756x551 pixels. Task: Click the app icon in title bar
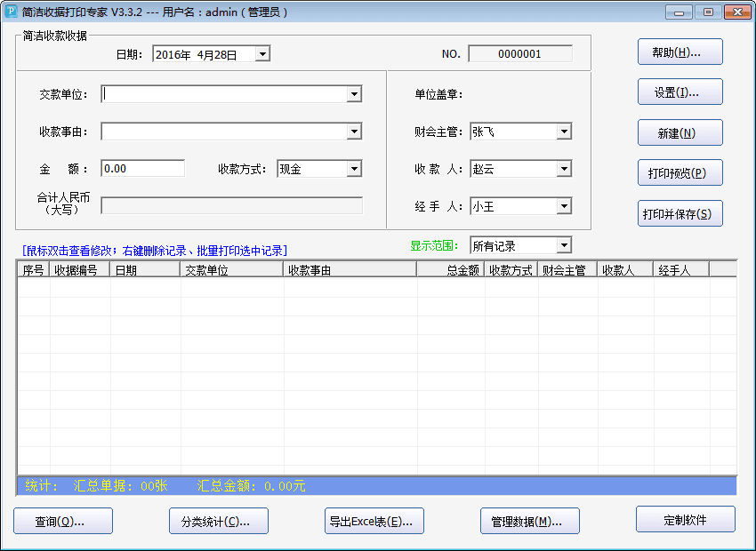pos(12,12)
